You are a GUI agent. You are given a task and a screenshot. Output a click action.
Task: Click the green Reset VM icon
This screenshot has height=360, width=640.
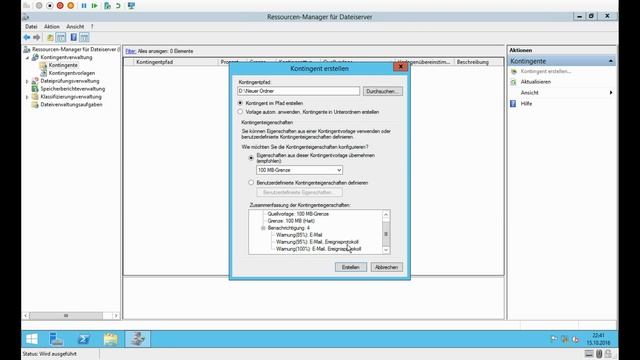pos(95,6)
